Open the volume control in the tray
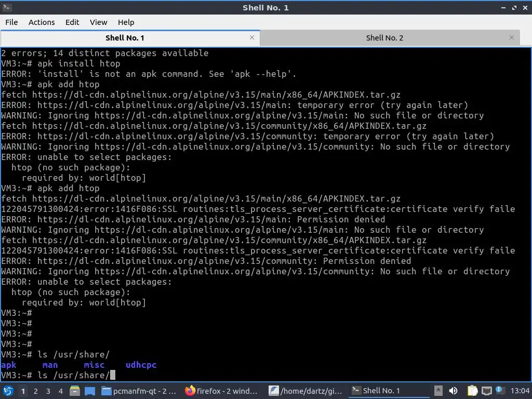Image resolution: width=532 pixels, height=399 pixels. tap(453, 391)
